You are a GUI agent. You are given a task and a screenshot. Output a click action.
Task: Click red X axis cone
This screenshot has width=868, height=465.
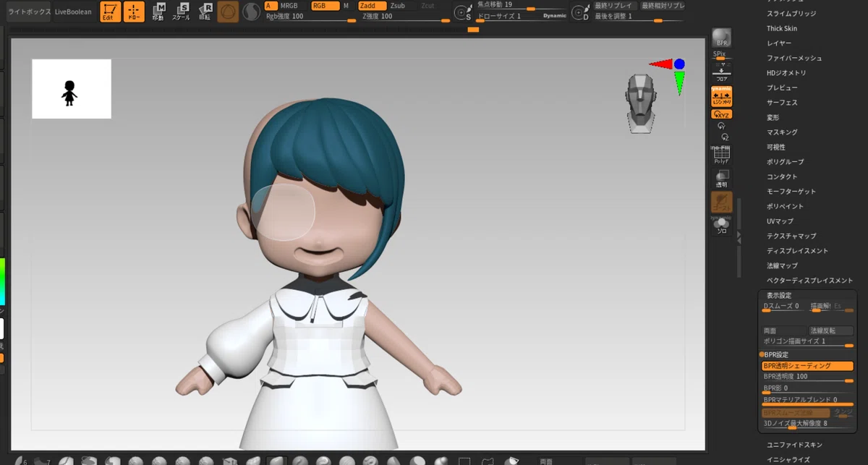(660, 64)
